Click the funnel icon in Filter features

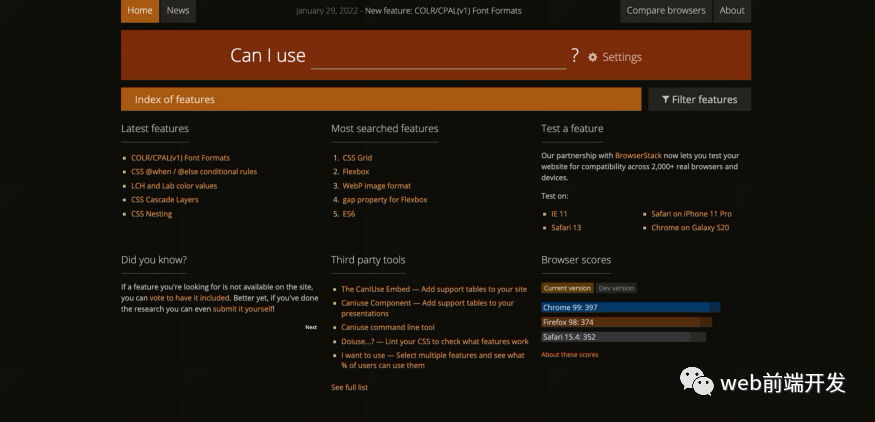[x=665, y=99]
